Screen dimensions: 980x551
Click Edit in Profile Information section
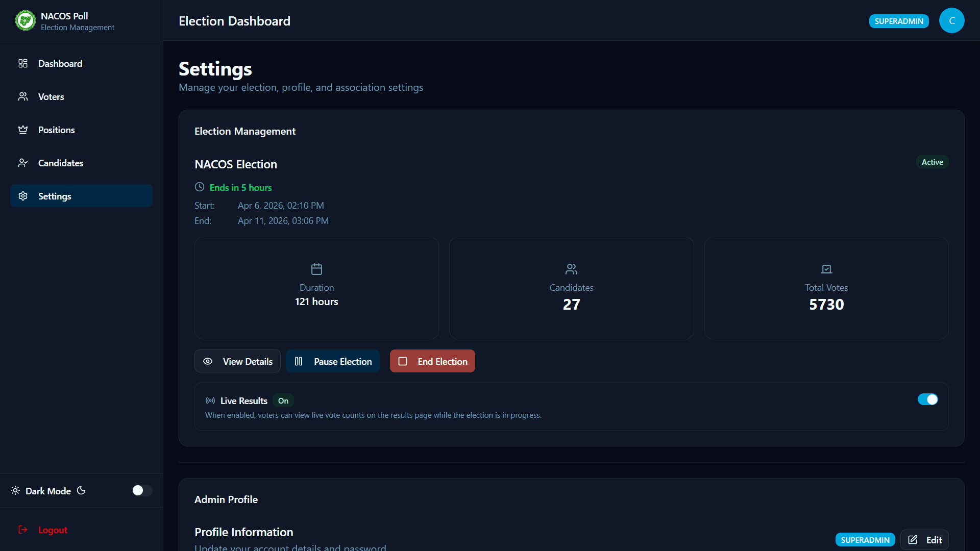click(924, 540)
